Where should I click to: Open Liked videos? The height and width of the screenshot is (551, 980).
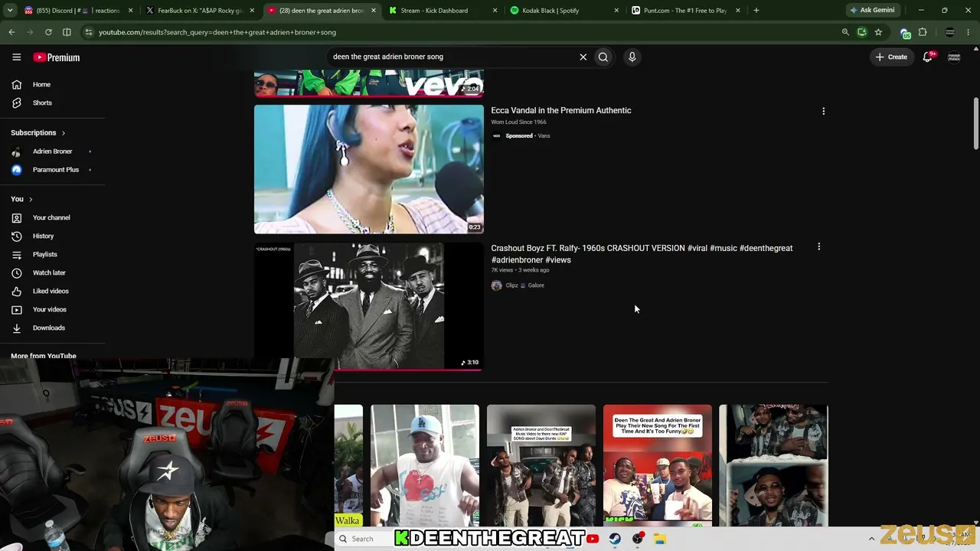(52, 291)
